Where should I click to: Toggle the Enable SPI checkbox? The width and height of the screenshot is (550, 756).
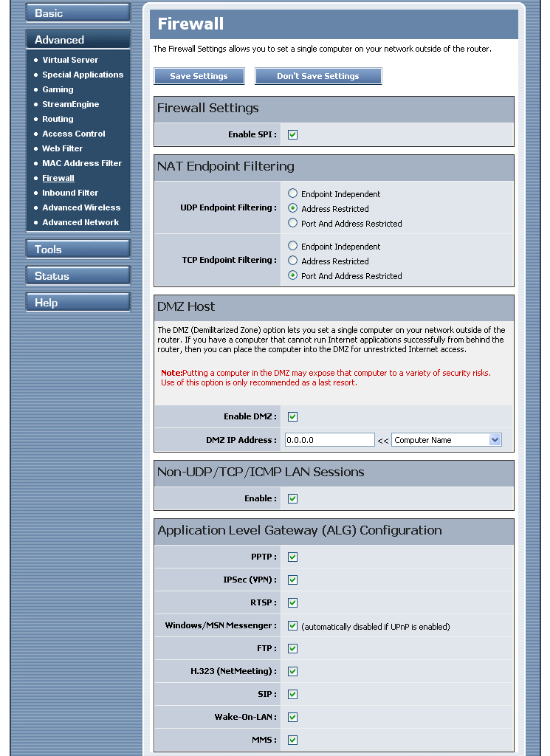point(292,134)
